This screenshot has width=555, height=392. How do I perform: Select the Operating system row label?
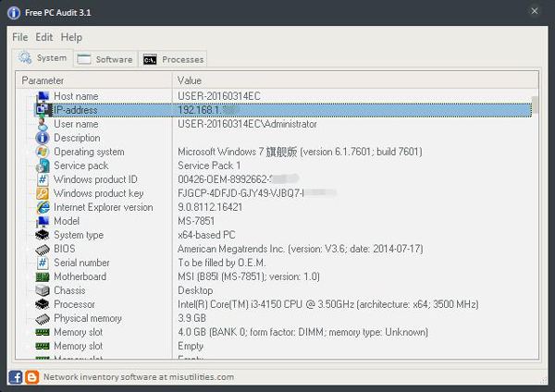(x=89, y=152)
